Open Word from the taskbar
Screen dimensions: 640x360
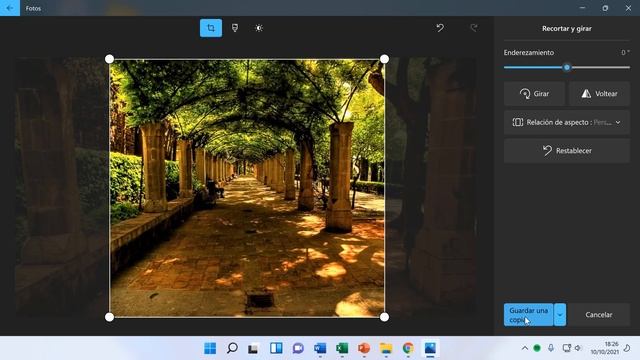tap(320, 348)
